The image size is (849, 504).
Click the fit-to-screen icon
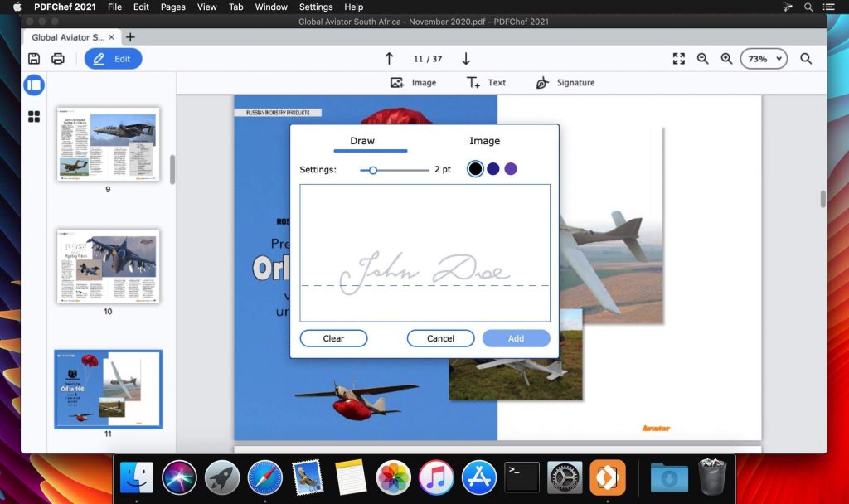(x=678, y=58)
